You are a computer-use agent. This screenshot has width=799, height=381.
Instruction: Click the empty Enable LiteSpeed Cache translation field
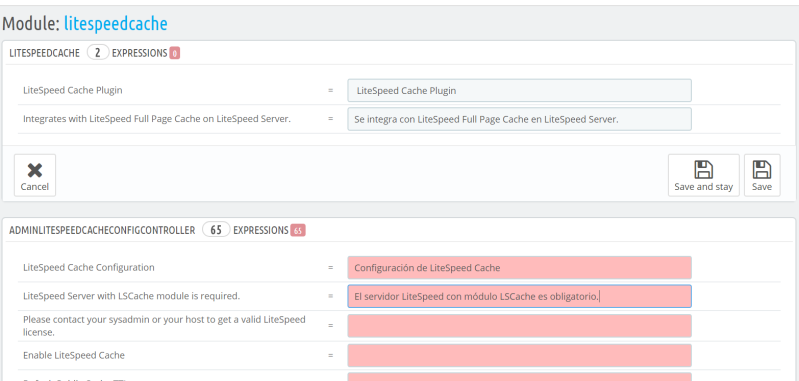(519, 355)
